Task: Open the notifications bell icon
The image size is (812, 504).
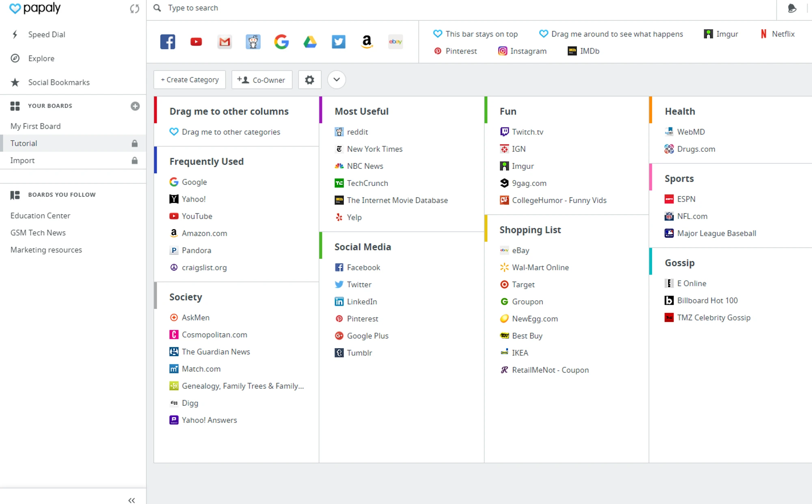Action: [x=792, y=8]
